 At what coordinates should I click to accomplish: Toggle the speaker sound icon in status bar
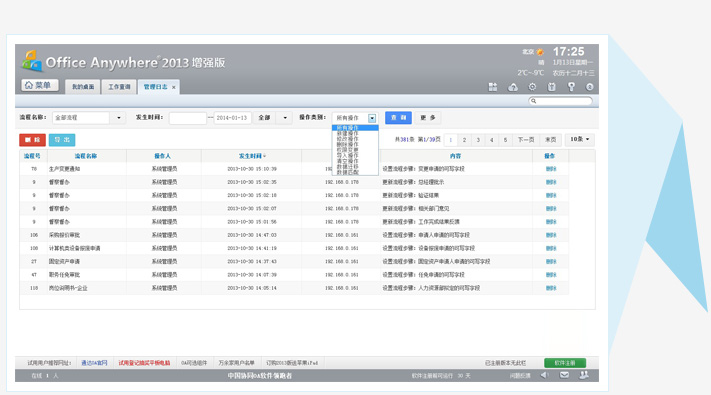(545, 375)
